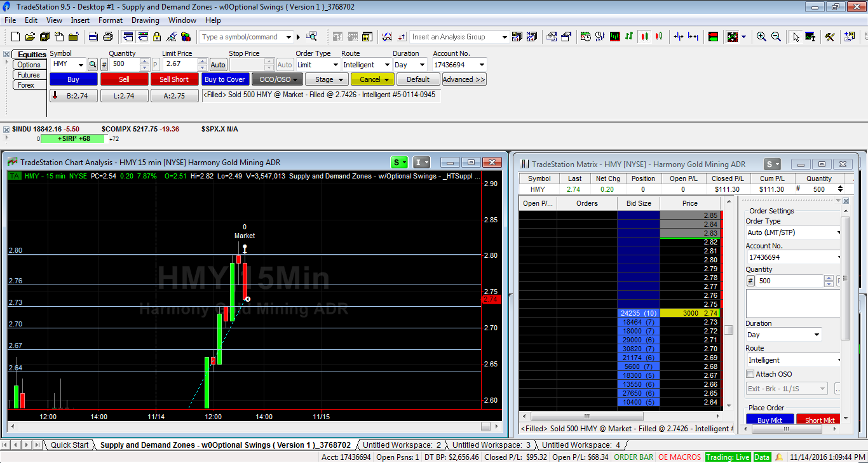Switch to Untitled Workspace: 2 tab

pos(402,445)
